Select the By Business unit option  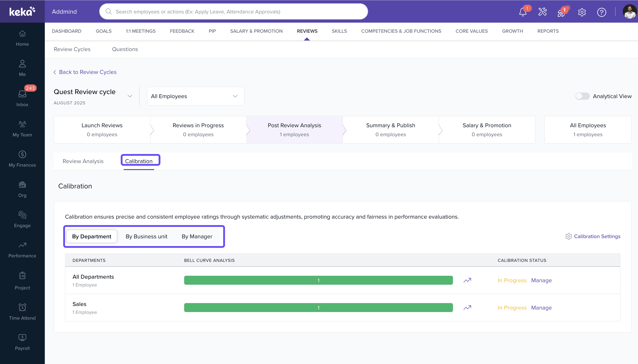[x=146, y=236]
